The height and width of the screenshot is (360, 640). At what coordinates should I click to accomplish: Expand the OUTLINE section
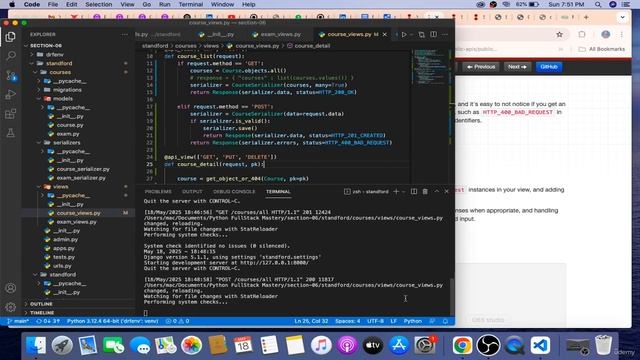pyautogui.click(x=41, y=304)
